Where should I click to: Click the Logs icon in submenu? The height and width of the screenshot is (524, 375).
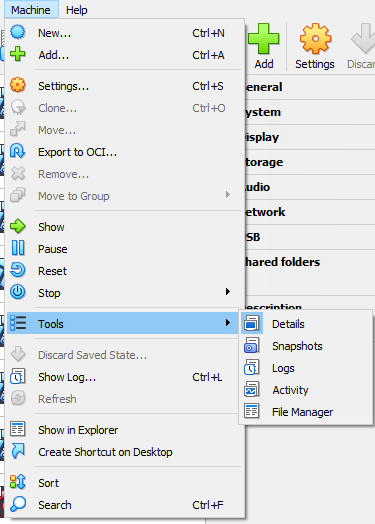(x=252, y=368)
